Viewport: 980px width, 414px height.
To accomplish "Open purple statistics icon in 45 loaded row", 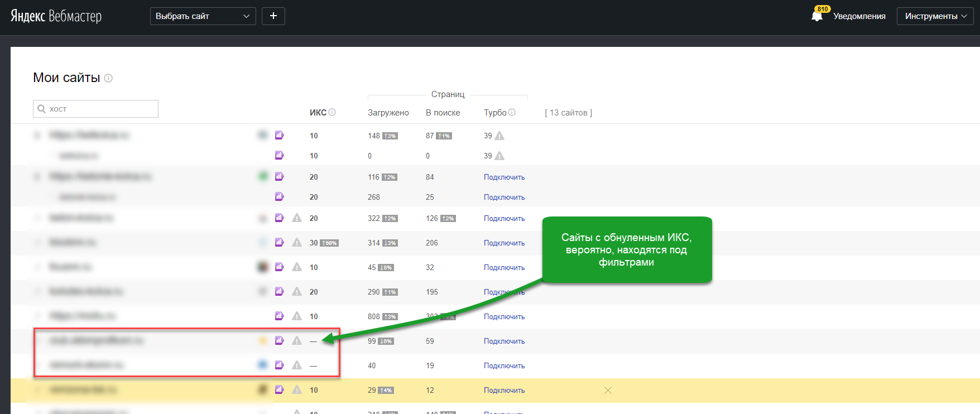I will (x=279, y=267).
